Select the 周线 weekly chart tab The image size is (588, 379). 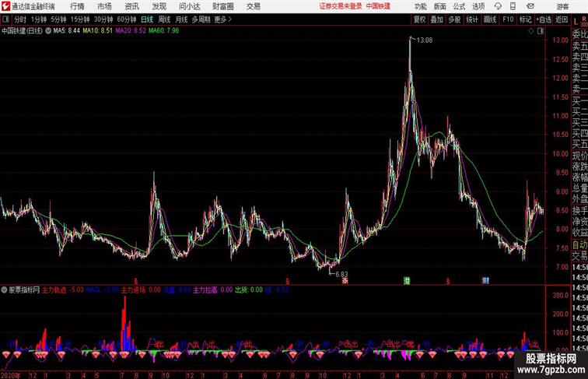point(164,19)
